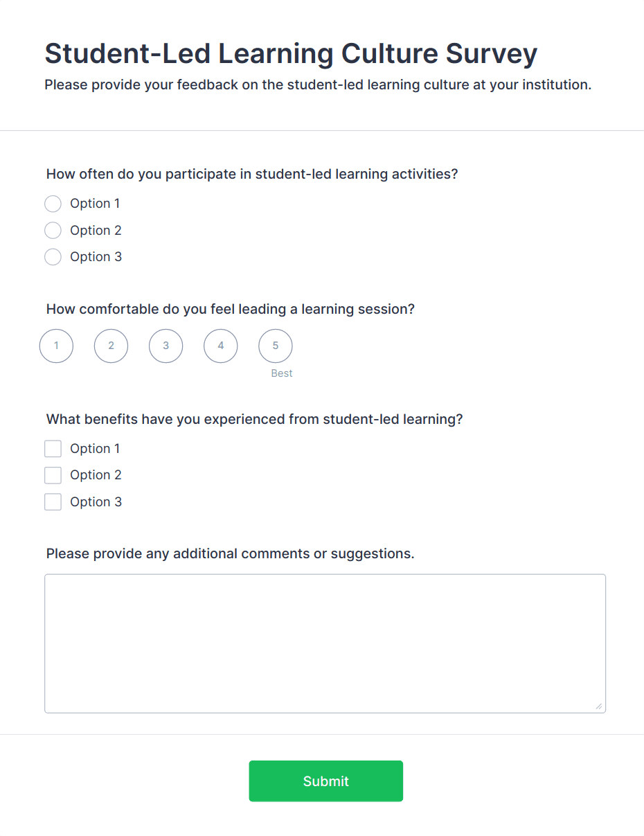This screenshot has width=644, height=836.
Task: Enable Option 3 checkbox under benefits question
Action: click(53, 502)
